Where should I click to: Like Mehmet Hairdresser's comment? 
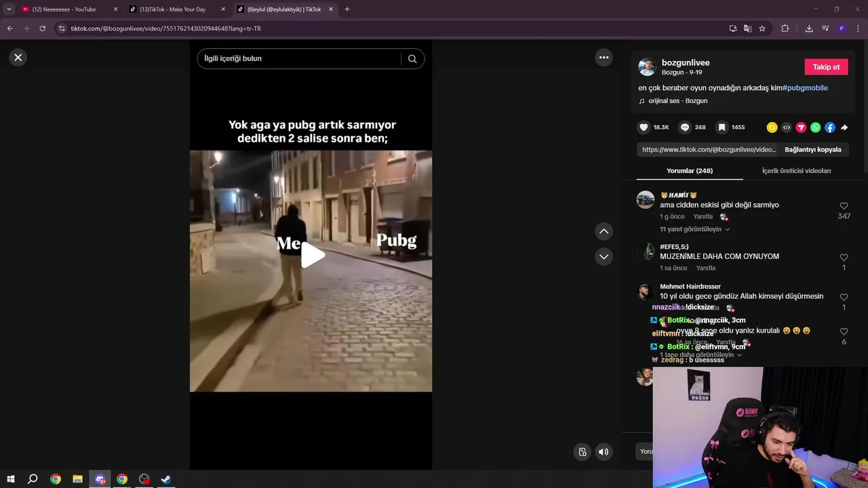(x=844, y=298)
